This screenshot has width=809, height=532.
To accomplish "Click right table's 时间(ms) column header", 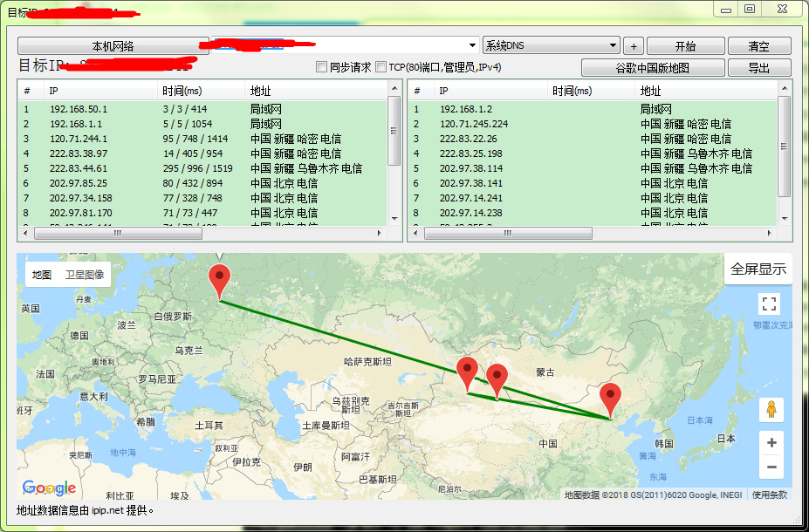I will coord(591,91).
